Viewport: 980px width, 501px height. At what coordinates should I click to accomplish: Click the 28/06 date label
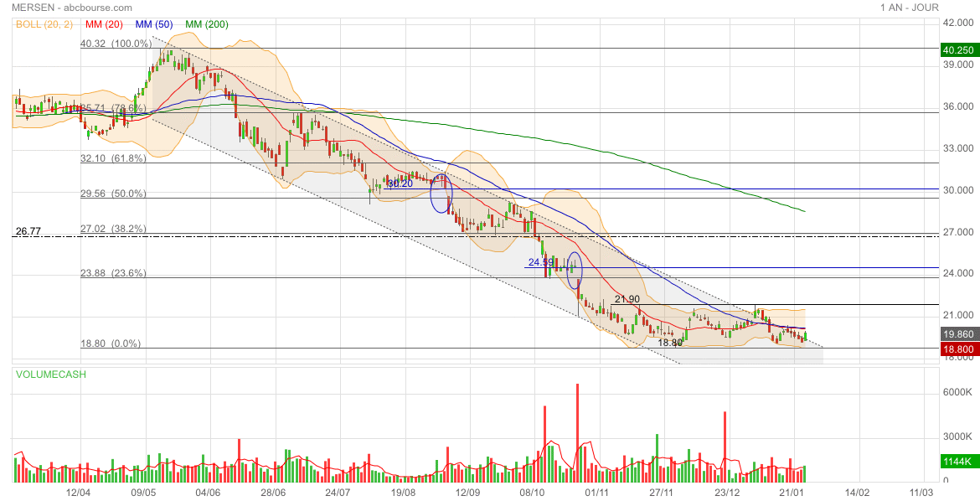(x=272, y=493)
